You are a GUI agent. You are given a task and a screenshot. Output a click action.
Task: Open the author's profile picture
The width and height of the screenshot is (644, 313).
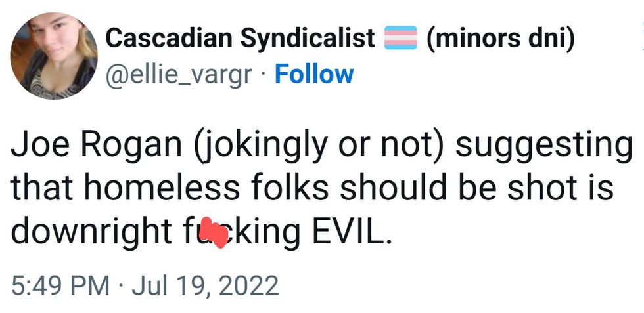55,57
